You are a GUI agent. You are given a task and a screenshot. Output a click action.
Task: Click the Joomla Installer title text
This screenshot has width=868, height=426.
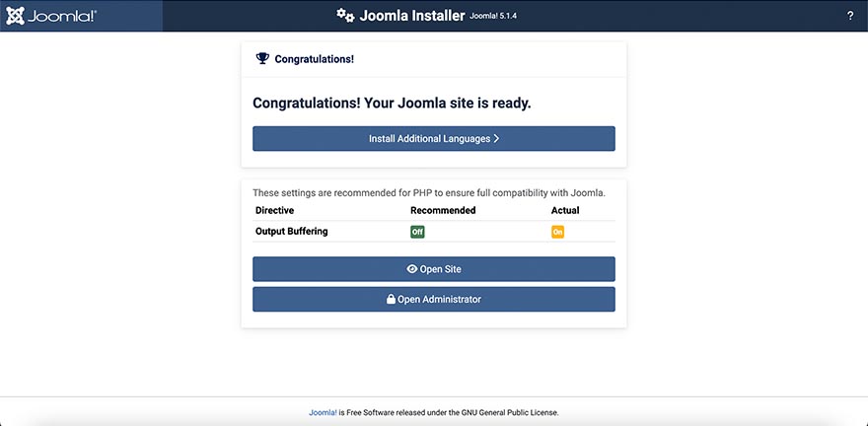tap(412, 16)
